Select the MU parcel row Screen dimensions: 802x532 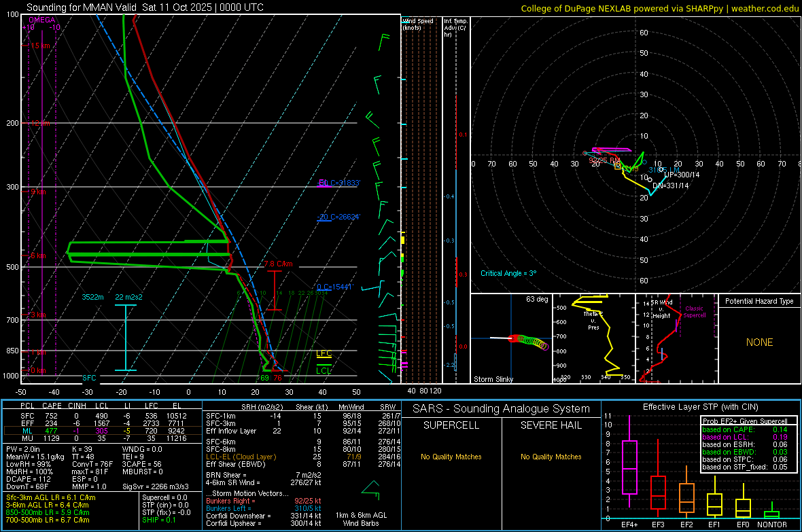pos(103,438)
